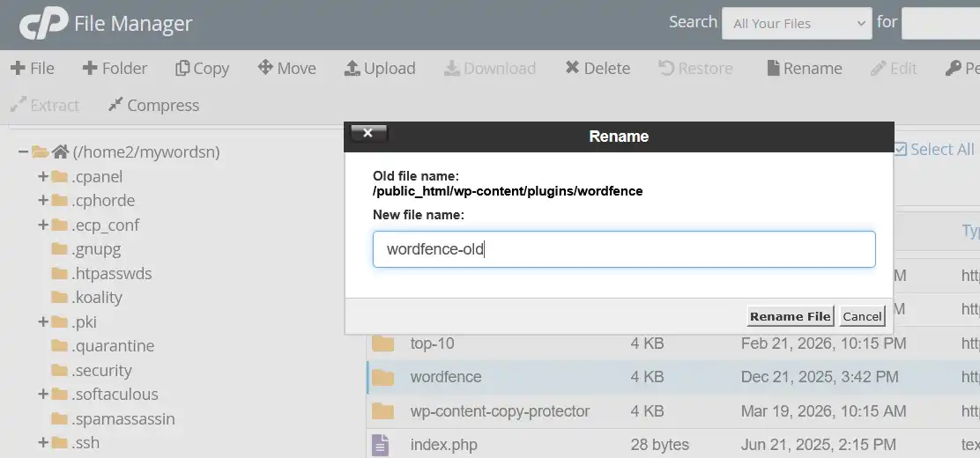The width and height of the screenshot is (980, 458).
Task: Select the top-10 folder name
Action: point(433,343)
